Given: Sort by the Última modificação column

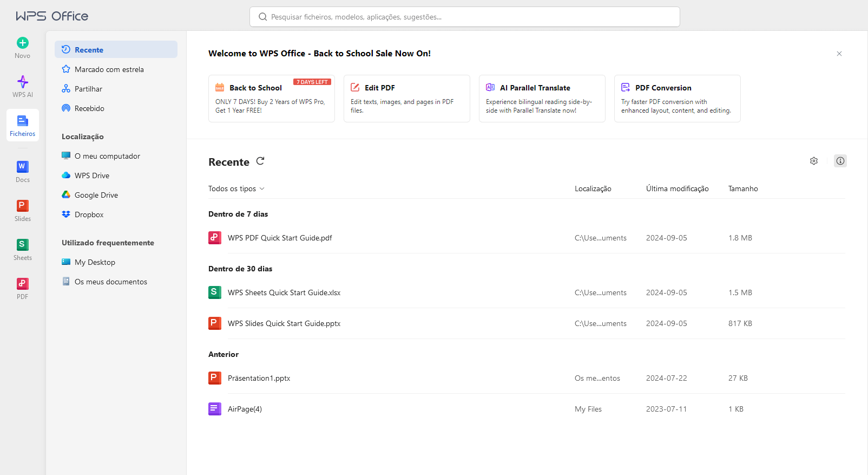Looking at the screenshot, I should click(677, 188).
